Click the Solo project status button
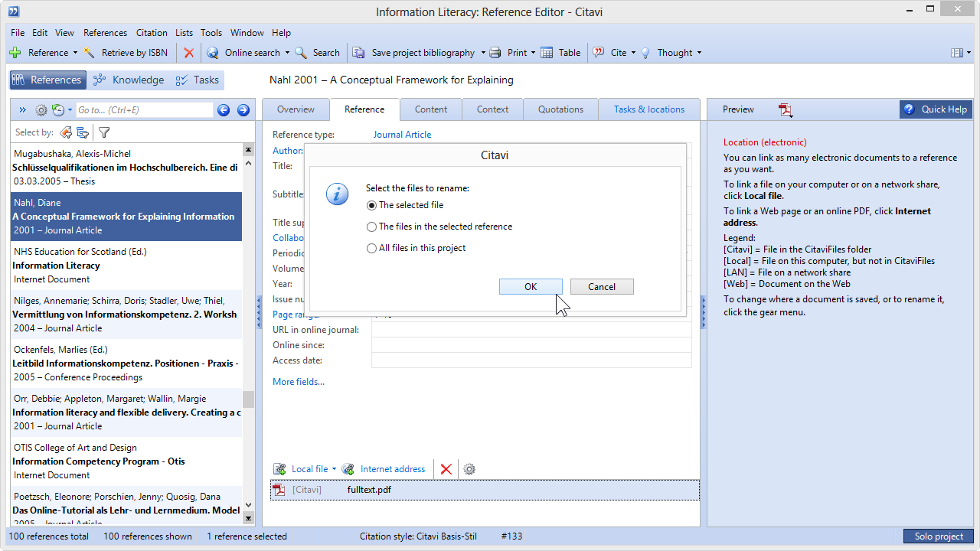This screenshot has width=980, height=551. (939, 536)
